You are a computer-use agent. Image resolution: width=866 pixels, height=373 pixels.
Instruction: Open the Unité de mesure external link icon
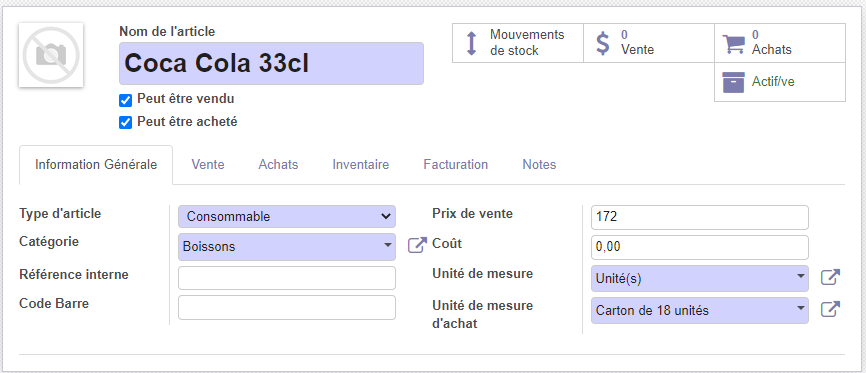830,277
